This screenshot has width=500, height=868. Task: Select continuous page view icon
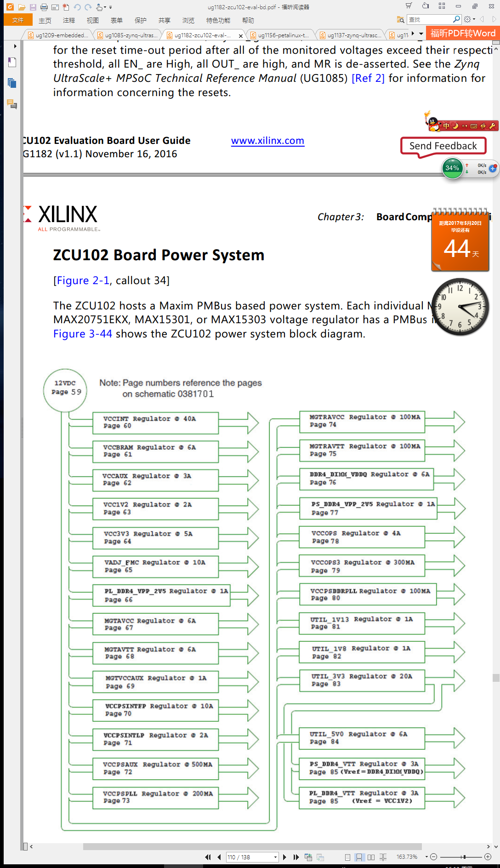coord(359,857)
